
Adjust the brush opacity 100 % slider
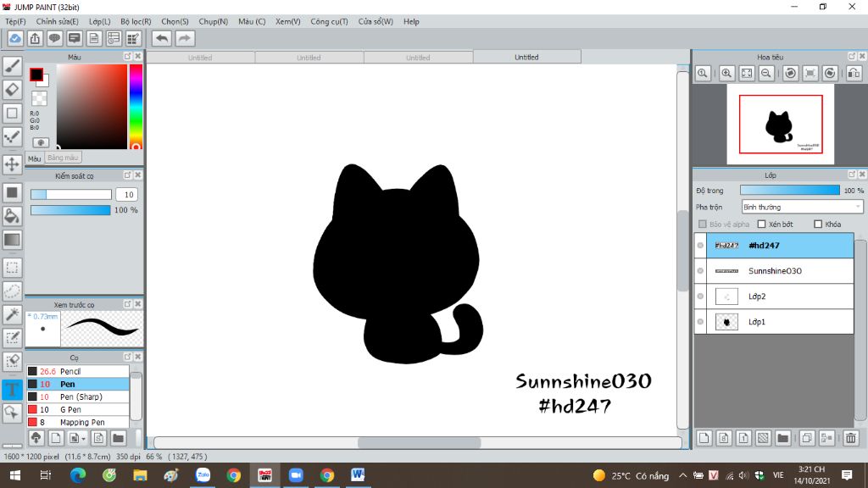pyautogui.click(x=70, y=210)
